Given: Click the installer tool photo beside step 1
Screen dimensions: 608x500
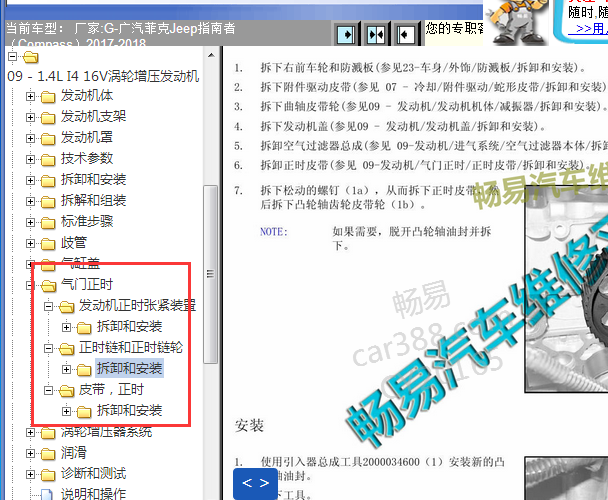Looking at the screenshot, I should click(x=566, y=478).
